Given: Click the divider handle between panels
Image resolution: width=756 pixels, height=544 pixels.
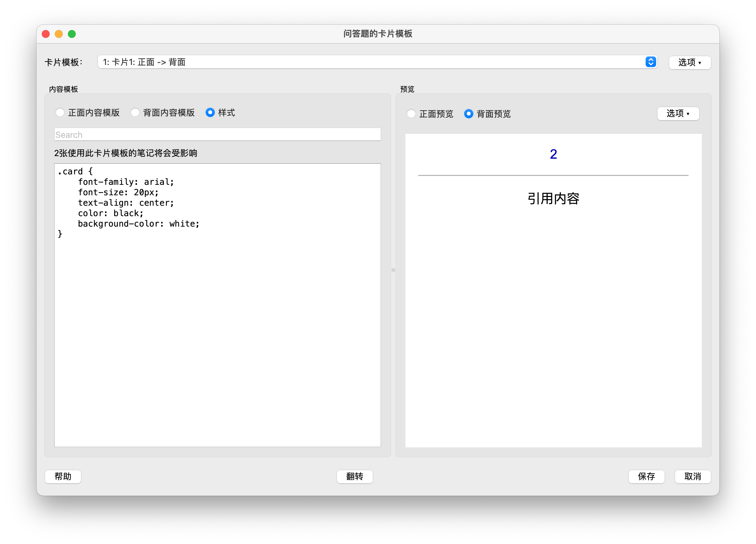Looking at the screenshot, I should coord(393,271).
